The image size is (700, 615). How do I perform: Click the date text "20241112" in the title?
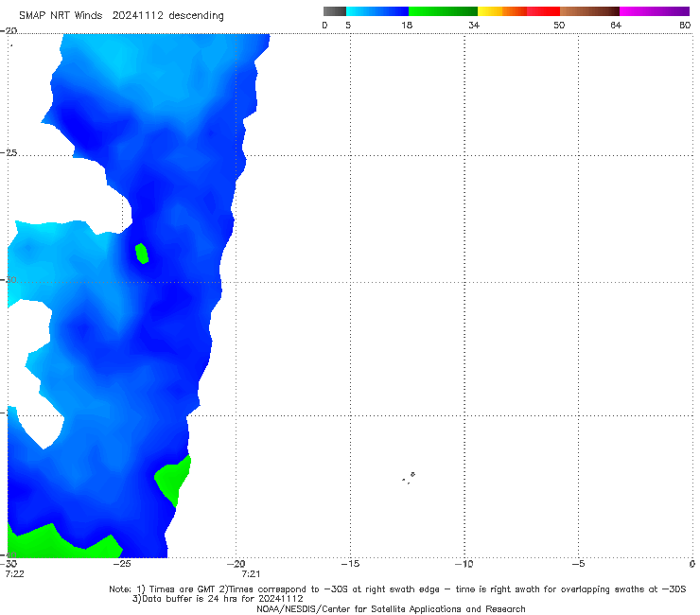(x=137, y=15)
